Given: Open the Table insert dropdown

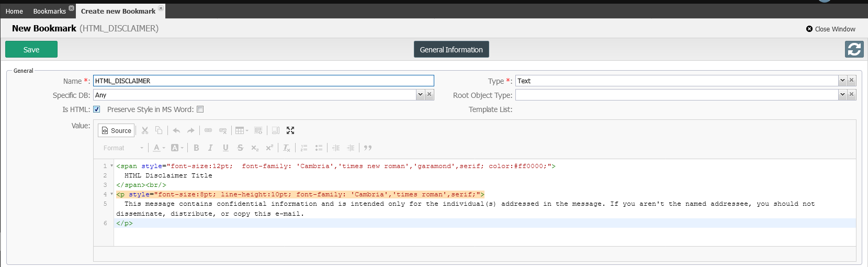Looking at the screenshot, I should (242, 130).
